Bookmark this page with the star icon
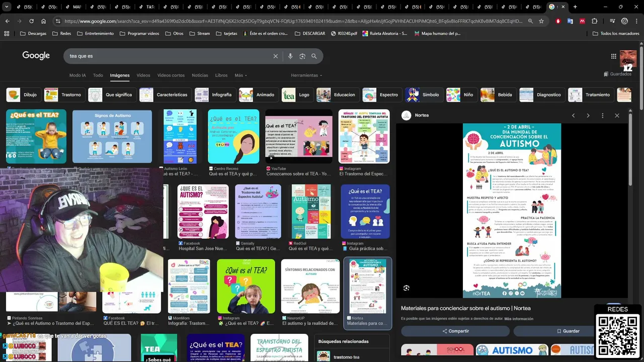Image resolution: width=644 pixels, height=362 pixels. [x=541, y=21]
